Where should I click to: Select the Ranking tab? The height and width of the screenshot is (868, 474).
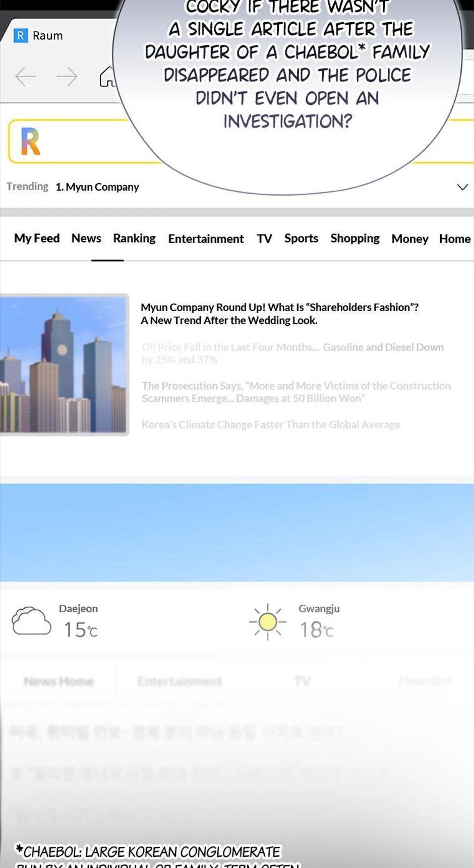pos(134,238)
